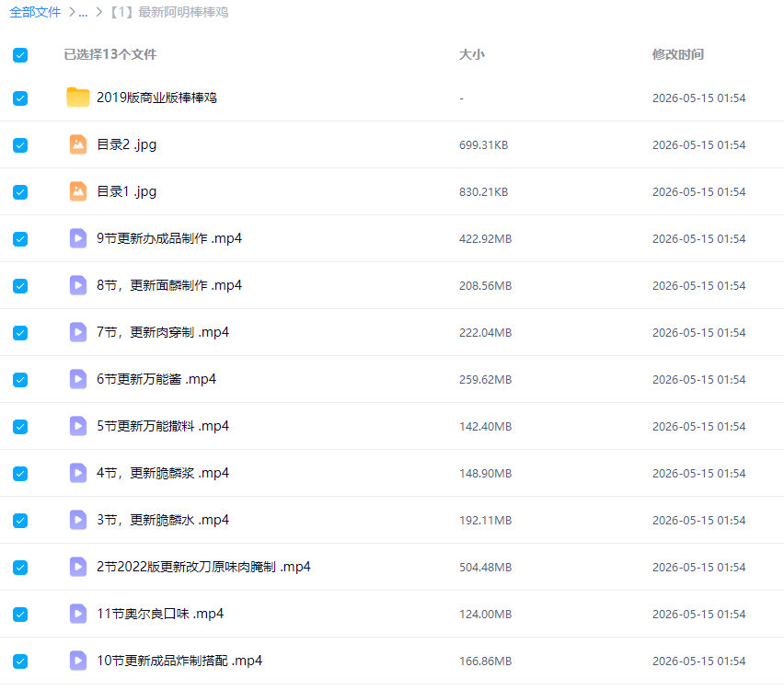784x690 pixels.
Task: Expand the '...' breadcrumb path
Action: [83, 13]
